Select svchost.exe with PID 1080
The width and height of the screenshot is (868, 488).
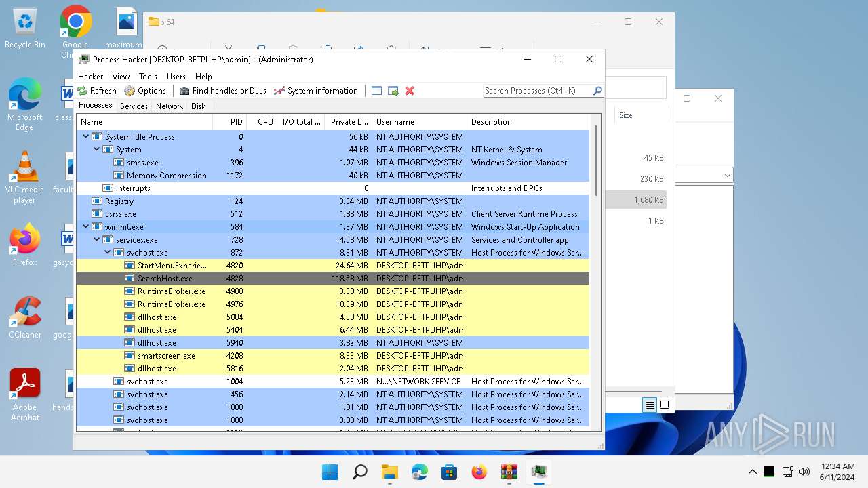point(333,407)
